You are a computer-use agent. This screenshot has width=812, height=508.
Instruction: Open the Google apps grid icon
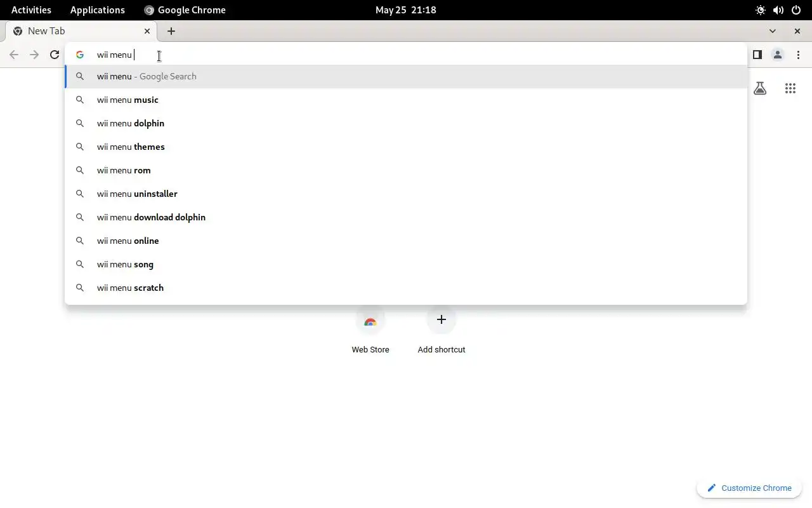(790, 89)
